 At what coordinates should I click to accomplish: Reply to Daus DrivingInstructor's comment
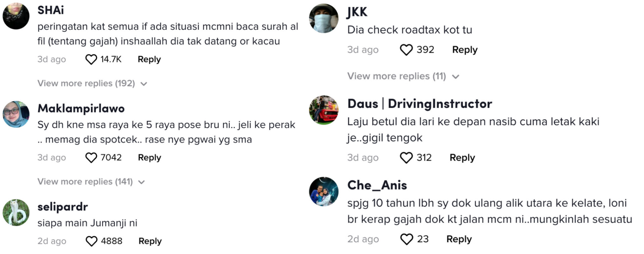(x=462, y=157)
